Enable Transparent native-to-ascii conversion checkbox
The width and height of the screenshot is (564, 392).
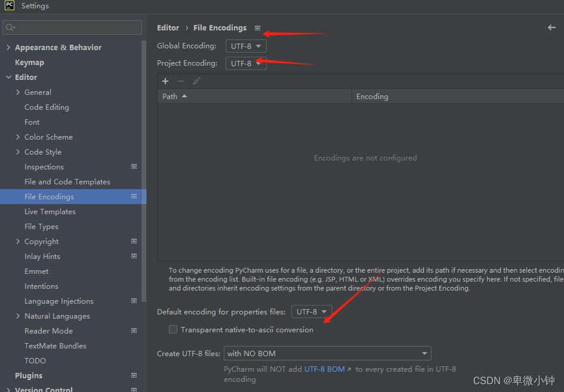coord(173,329)
